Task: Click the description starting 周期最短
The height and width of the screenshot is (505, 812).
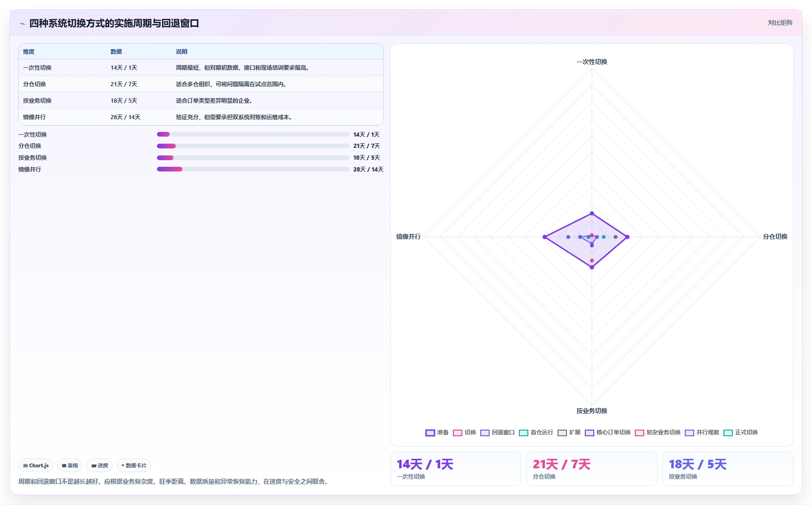Action: click(x=243, y=68)
